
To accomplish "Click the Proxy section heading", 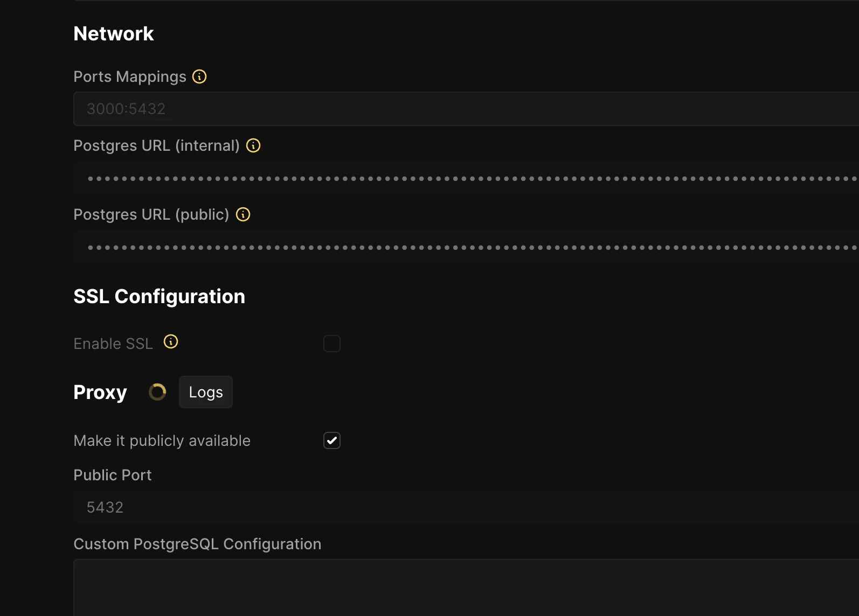I will tap(100, 392).
